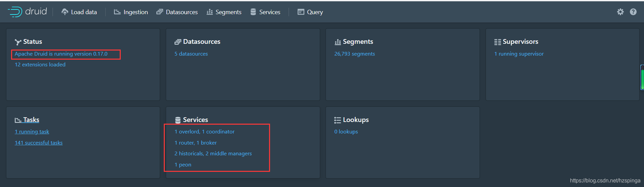Click the Datasources card icon
The image size is (644, 187).
coord(178,42)
